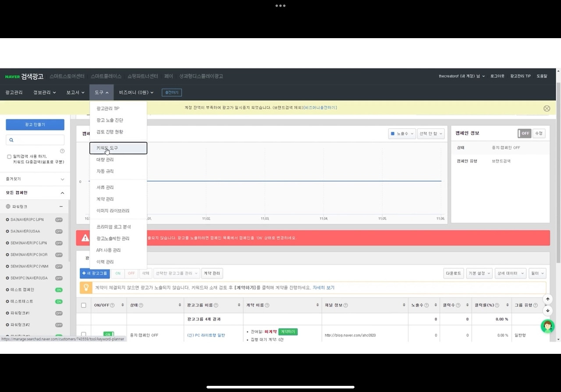Select 검토 진행 현황 menu item
This screenshot has height=392, width=561.
click(118, 132)
